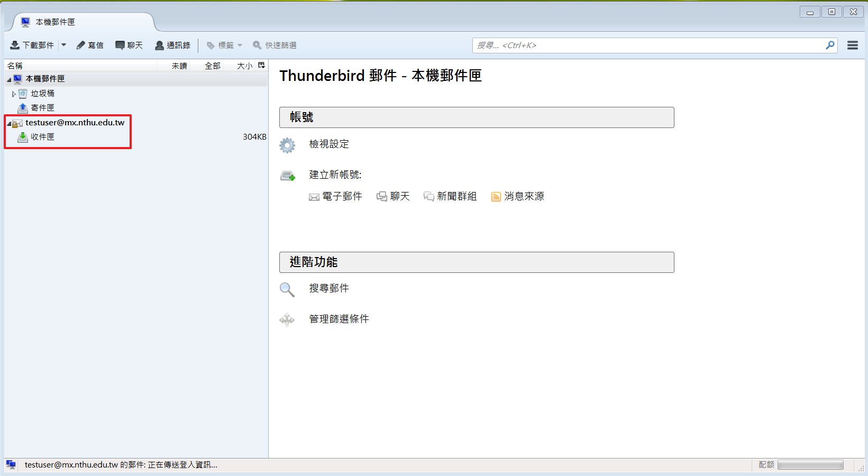Screen dimensions: 868x476
Task: Toggle the Quick Filter (快速篩選) button
Action: pyautogui.click(x=275, y=45)
